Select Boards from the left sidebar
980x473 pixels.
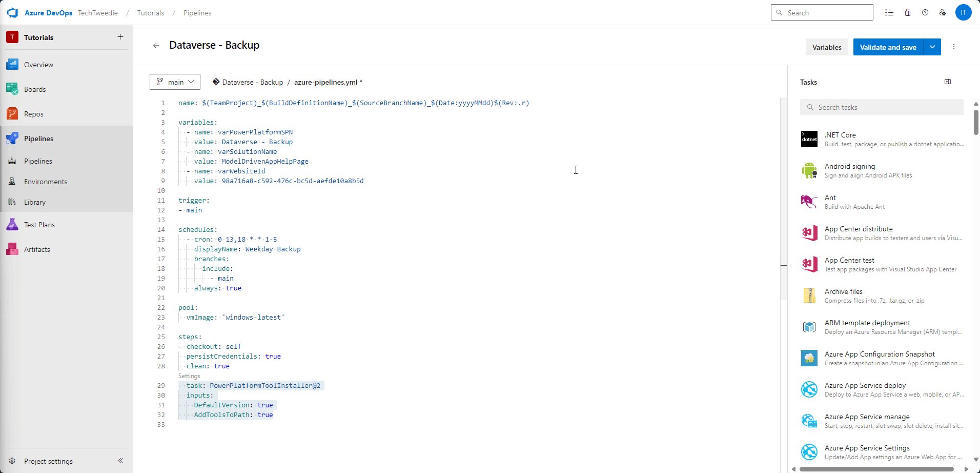coord(35,89)
